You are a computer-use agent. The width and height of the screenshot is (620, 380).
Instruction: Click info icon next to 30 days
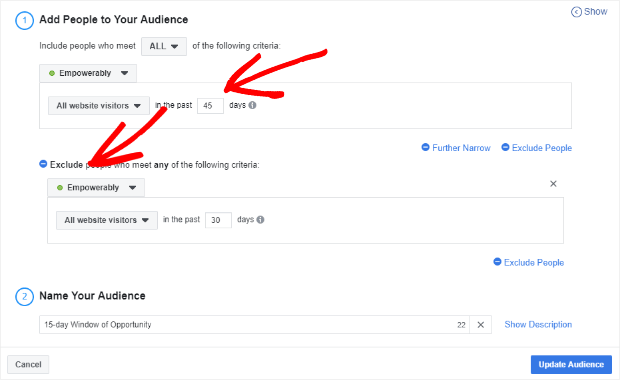coord(260,219)
